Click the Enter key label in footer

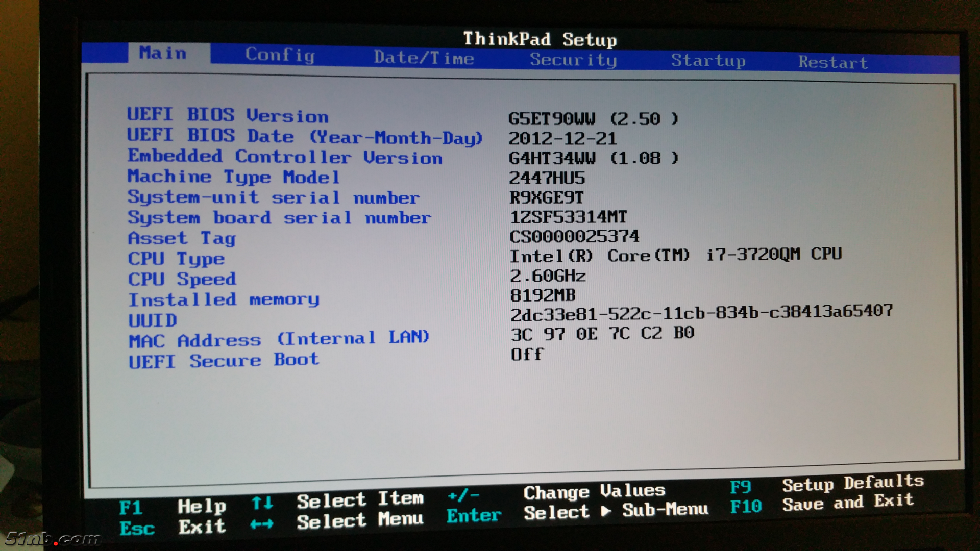click(x=473, y=516)
